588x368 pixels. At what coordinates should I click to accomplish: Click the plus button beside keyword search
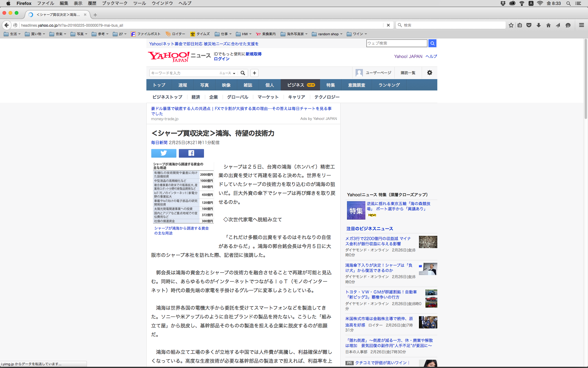254,73
